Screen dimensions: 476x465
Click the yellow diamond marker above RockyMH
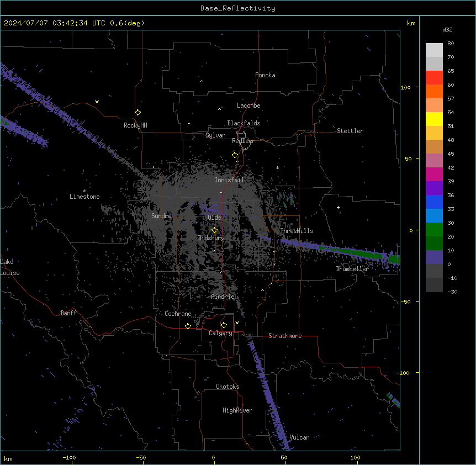point(137,113)
